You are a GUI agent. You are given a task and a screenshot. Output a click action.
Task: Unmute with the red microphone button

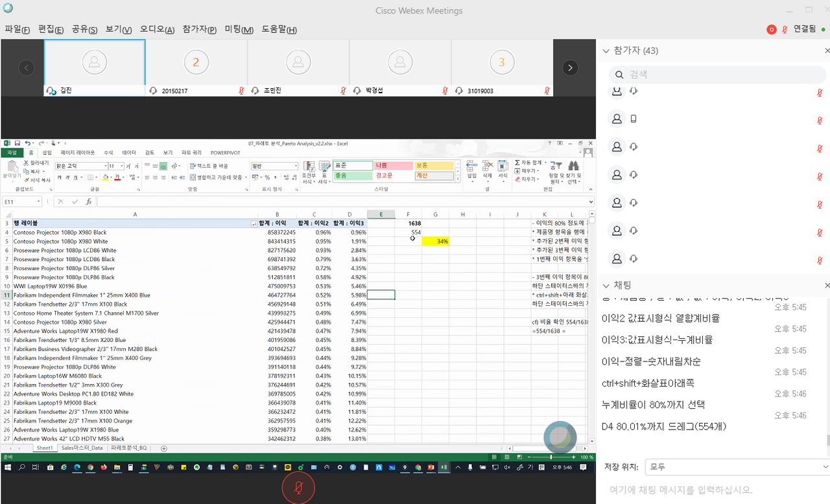(x=298, y=488)
